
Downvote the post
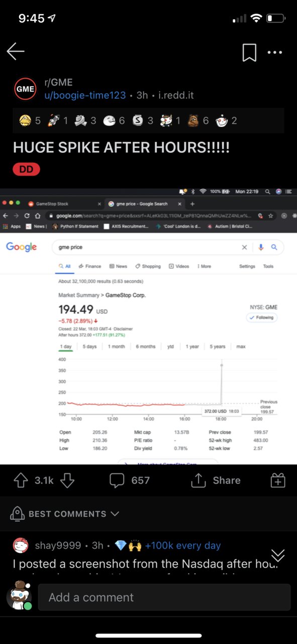coord(67,480)
